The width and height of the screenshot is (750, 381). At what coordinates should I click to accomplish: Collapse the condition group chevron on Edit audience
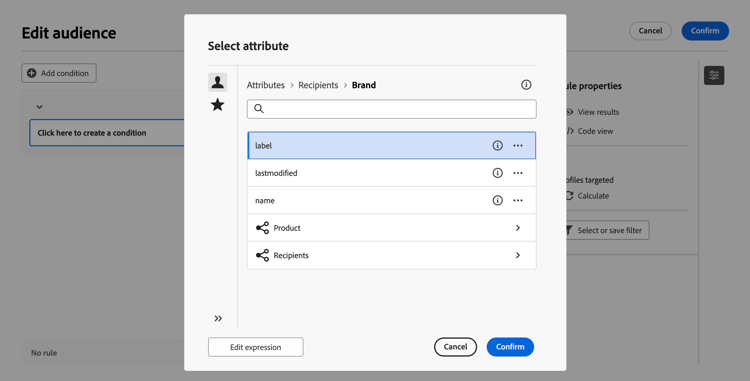[39, 107]
